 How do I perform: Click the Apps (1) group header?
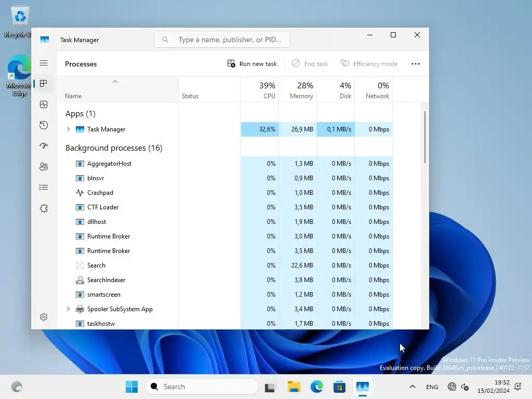click(x=81, y=114)
